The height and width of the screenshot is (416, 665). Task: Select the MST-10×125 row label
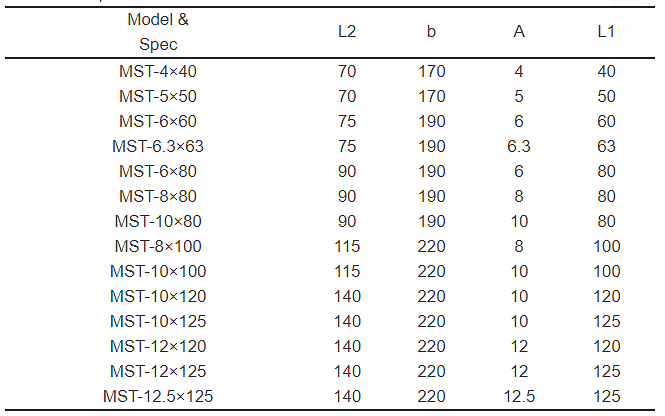tap(158, 322)
